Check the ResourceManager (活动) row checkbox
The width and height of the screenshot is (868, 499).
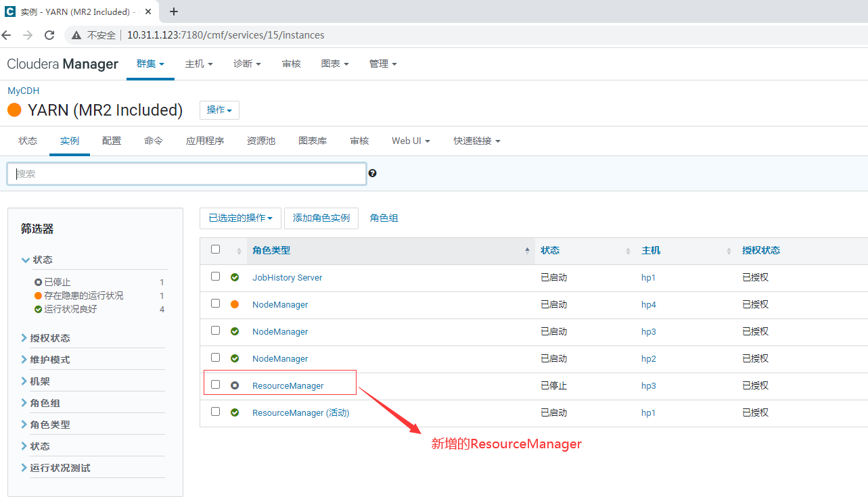(215, 411)
